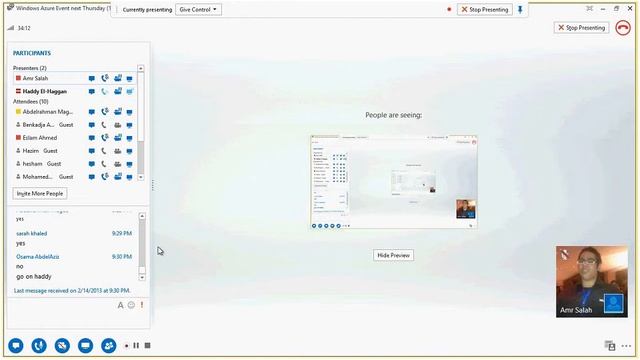Screen dimensions: 640x360
Task: Click the video icon for hesham guest
Action: [118, 164]
